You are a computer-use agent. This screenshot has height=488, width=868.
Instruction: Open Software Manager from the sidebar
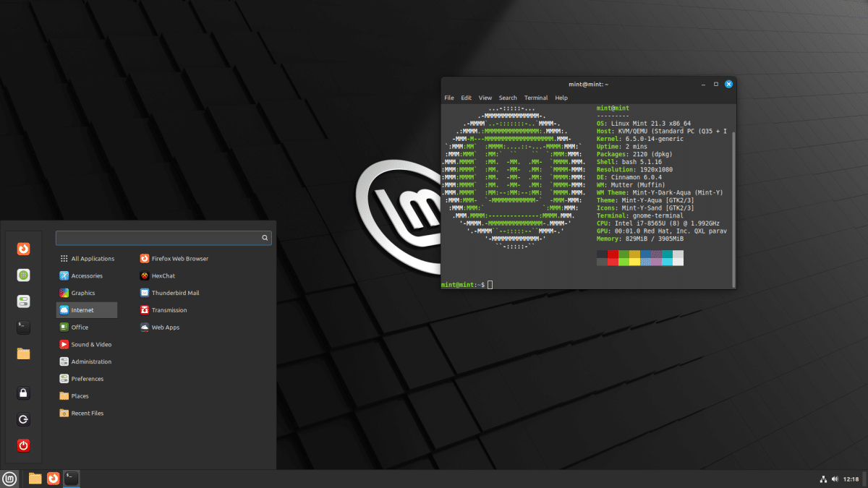[23, 275]
